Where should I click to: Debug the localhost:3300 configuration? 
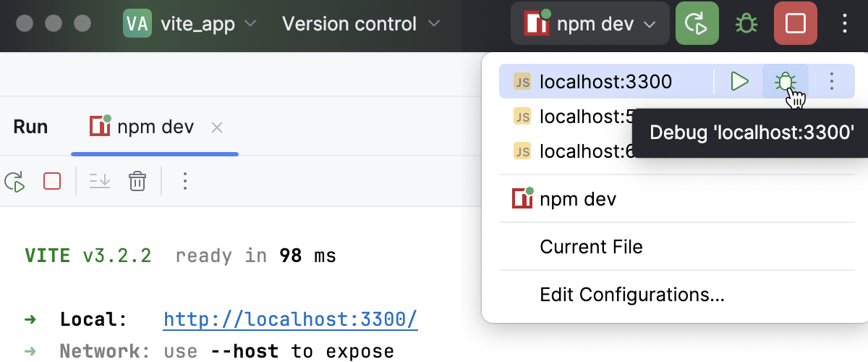tap(785, 82)
